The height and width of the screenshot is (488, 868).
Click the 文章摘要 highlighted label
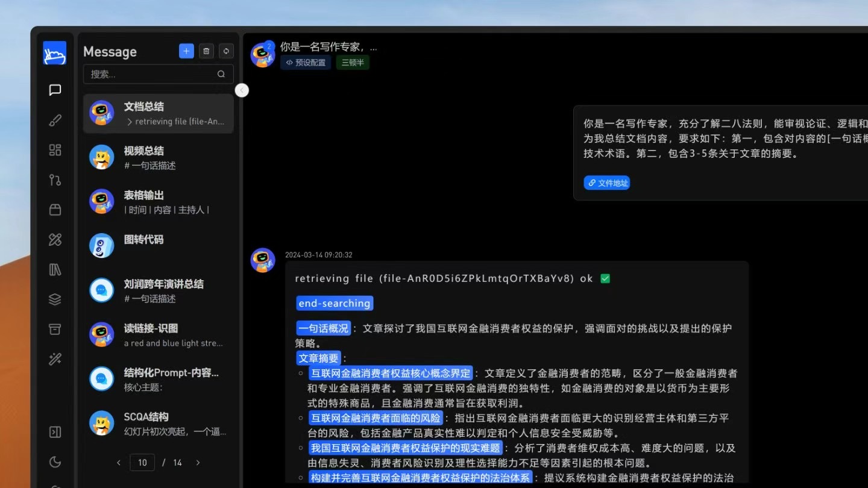[318, 358]
